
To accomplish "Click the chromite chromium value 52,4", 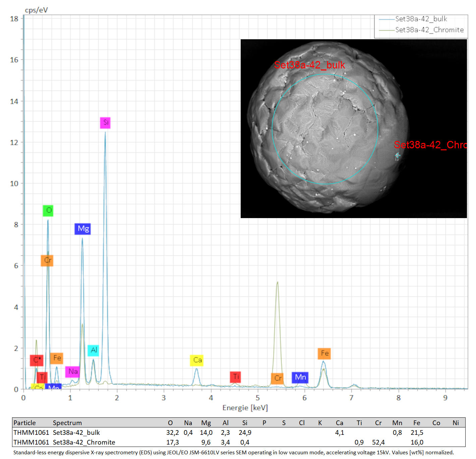I will [378, 443].
